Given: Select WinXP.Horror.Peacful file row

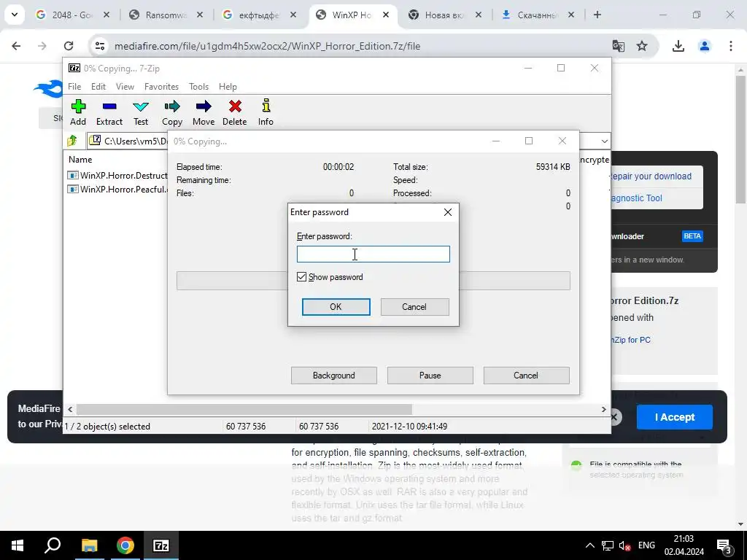Looking at the screenshot, I should [x=117, y=189].
